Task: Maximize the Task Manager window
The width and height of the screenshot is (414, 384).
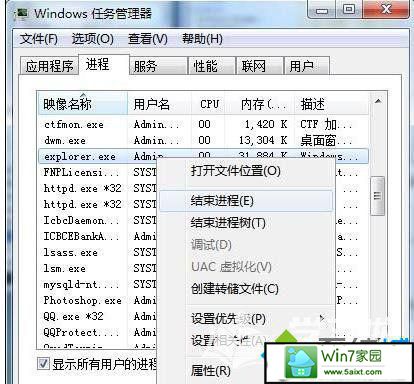Action: pos(349,10)
